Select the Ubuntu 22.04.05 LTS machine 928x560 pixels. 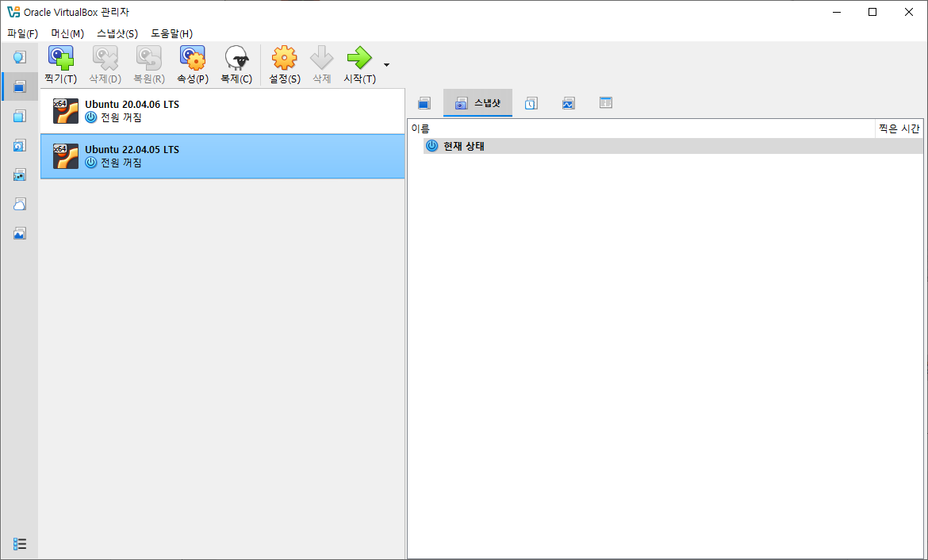tap(223, 156)
